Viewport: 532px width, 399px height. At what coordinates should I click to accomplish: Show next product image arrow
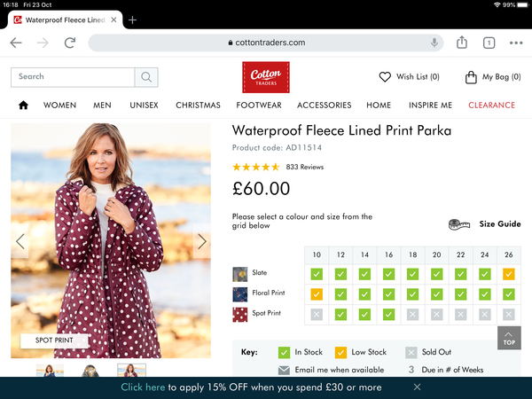pos(202,241)
